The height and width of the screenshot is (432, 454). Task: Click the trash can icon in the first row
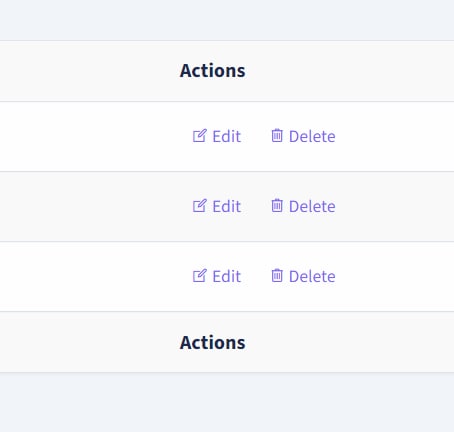click(x=277, y=135)
